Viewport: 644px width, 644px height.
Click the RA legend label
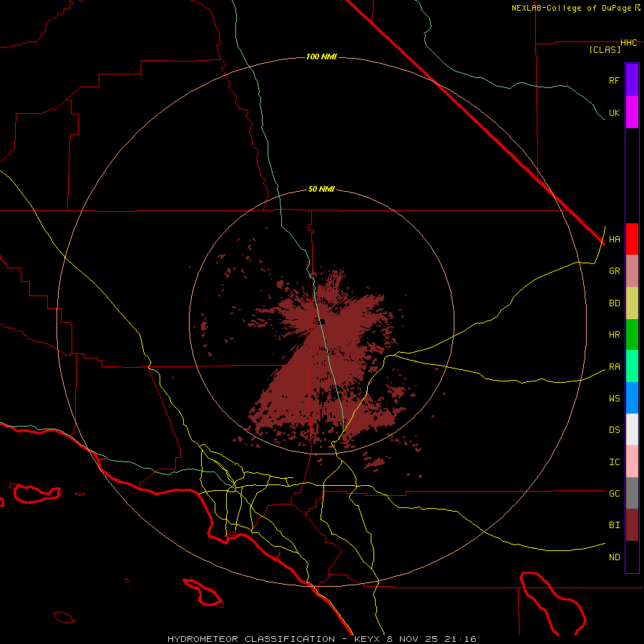coord(614,367)
